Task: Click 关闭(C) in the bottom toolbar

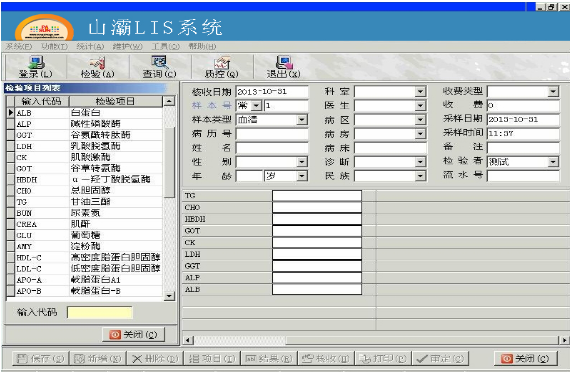Action: [x=525, y=359]
